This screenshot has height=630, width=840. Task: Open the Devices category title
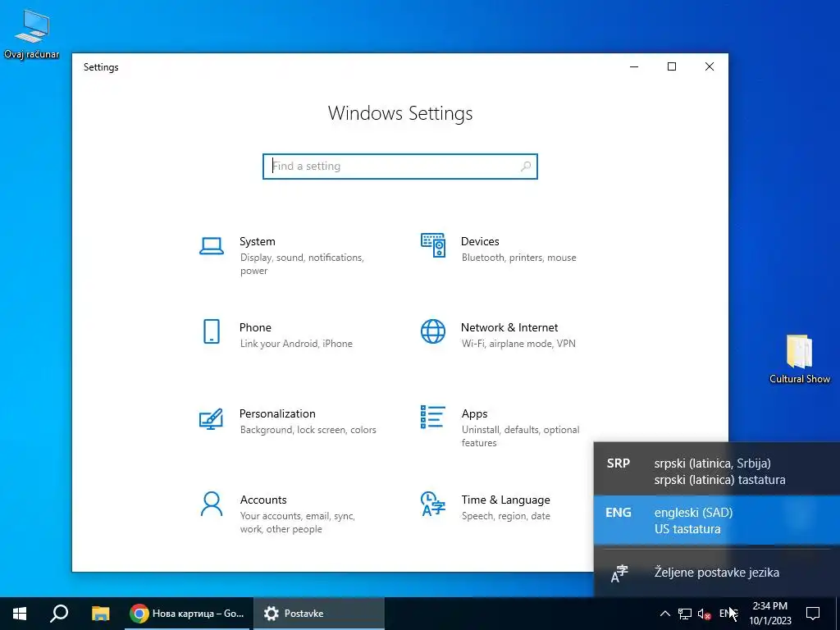[x=480, y=241]
